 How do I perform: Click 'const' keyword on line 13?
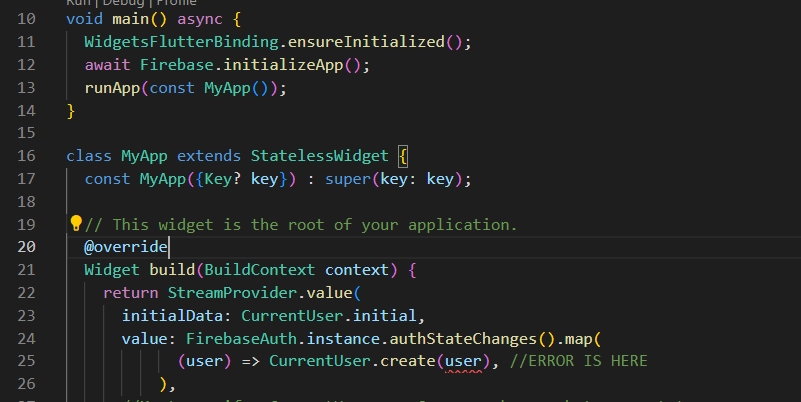coord(172,88)
